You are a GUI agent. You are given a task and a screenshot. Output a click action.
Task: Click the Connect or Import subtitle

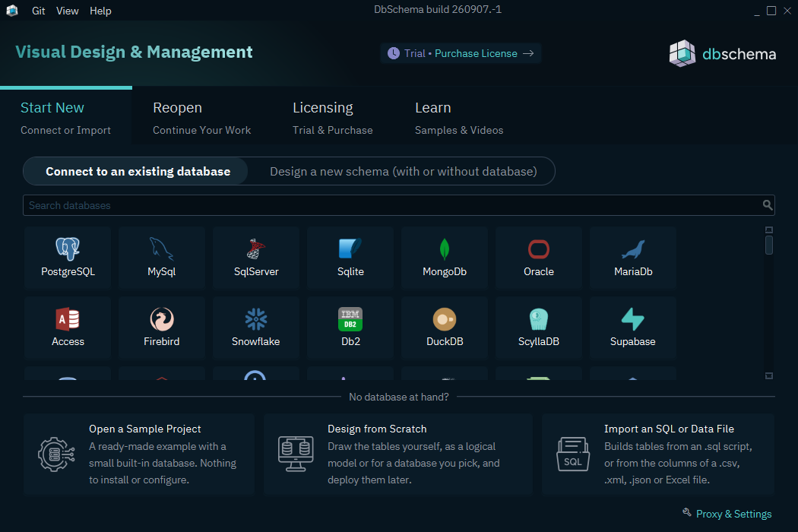tap(65, 130)
